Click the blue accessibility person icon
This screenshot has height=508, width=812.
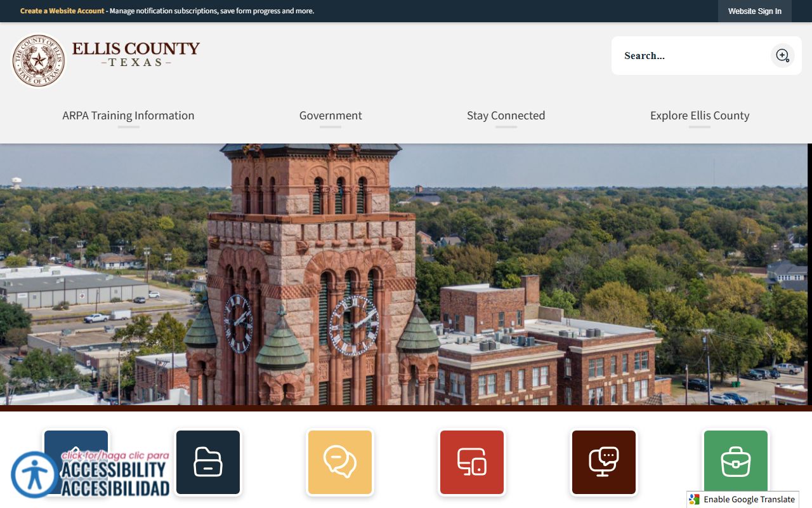[34, 475]
